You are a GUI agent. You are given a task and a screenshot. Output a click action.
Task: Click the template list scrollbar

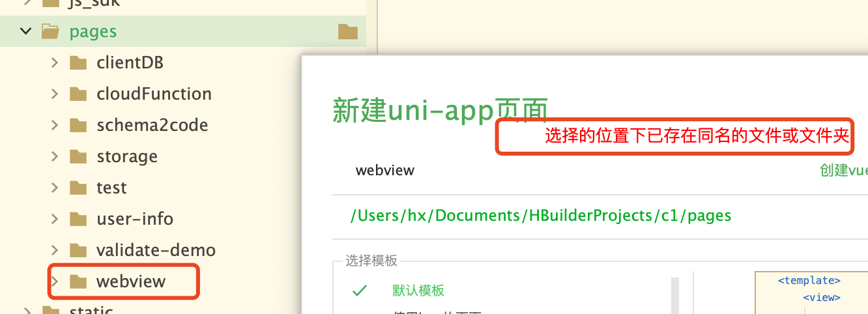(675, 294)
